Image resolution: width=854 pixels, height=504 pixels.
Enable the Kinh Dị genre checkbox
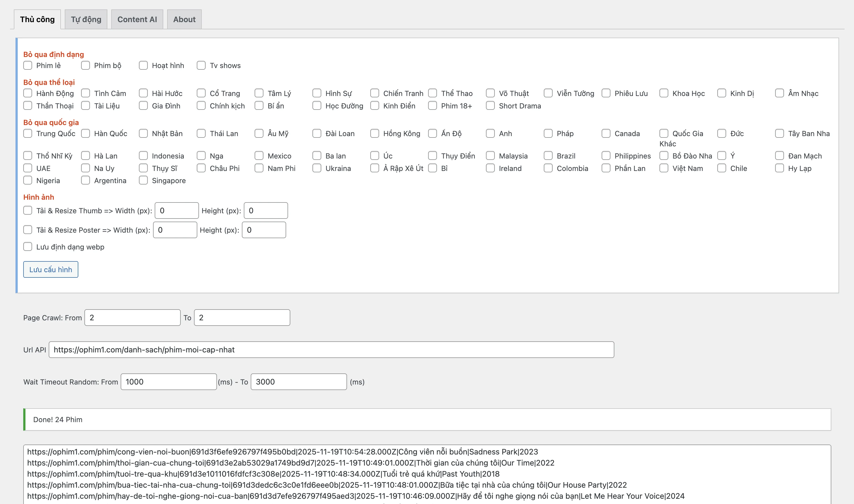[x=721, y=93]
